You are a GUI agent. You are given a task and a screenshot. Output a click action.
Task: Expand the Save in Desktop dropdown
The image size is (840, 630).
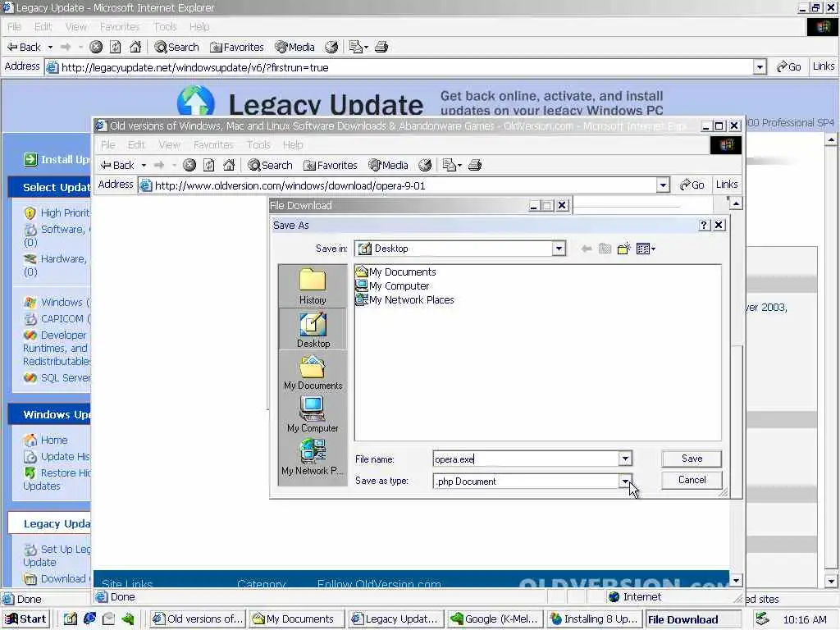click(x=559, y=249)
